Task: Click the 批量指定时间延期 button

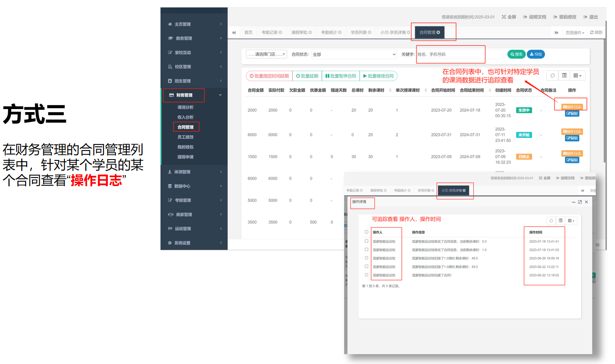Action: (x=269, y=76)
